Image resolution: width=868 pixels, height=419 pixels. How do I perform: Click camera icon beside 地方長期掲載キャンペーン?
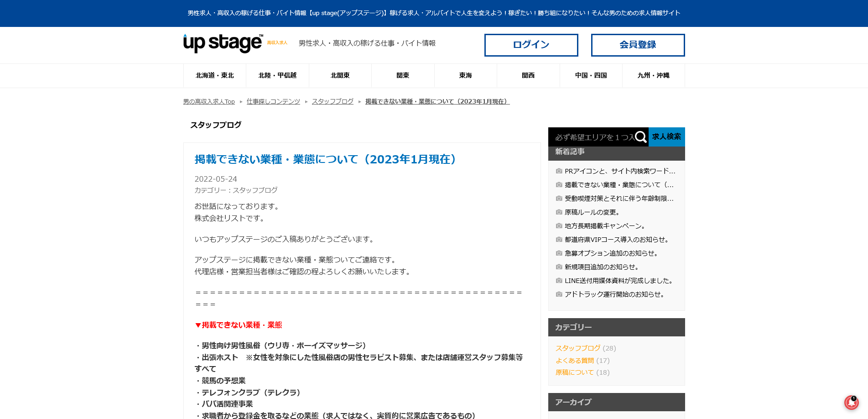tap(559, 226)
